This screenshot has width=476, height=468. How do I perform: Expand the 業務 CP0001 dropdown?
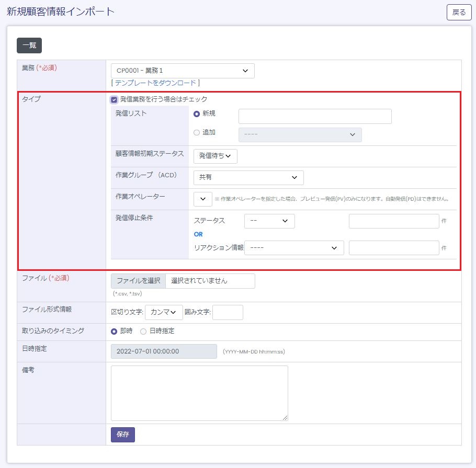[183, 71]
